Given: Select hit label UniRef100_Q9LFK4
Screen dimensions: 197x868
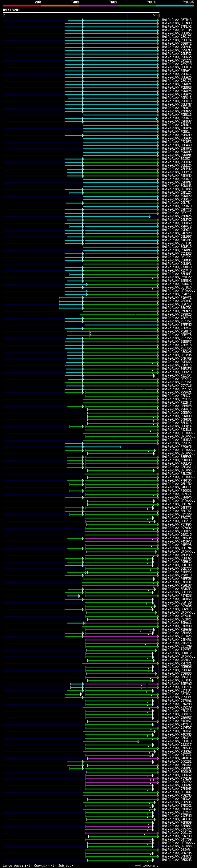Looking at the screenshot, I should pyautogui.click(x=177, y=40).
